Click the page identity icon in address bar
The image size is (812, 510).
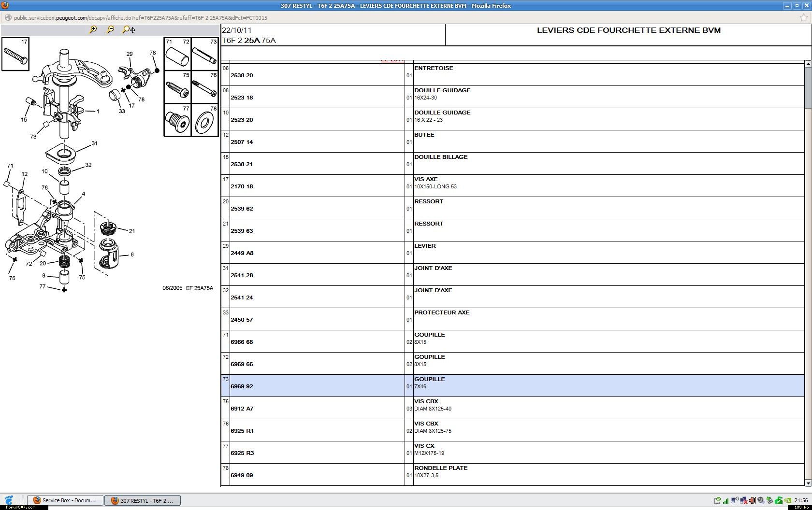coord(8,18)
